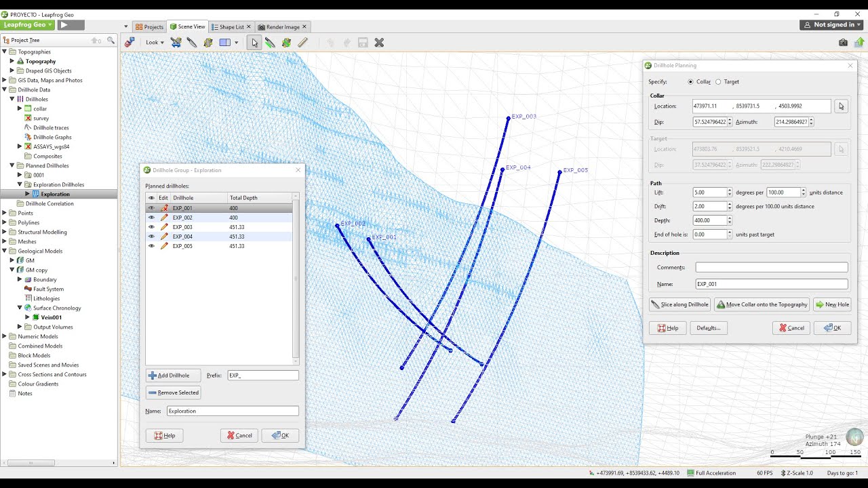Image resolution: width=868 pixels, height=488 pixels.
Task: Toggle visibility eye for EXP_001
Action: pyautogui.click(x=151, y=208)
